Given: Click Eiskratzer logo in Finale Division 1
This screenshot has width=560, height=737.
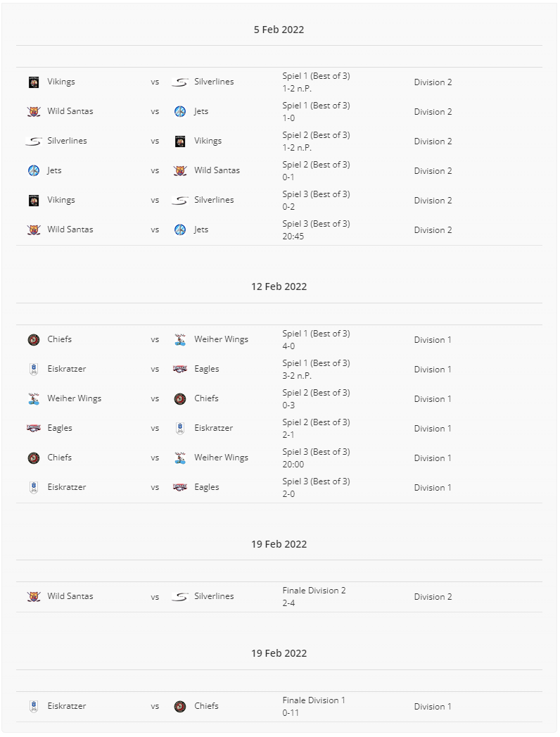Looking at the screenshot, I should click(x=34, y=706).
